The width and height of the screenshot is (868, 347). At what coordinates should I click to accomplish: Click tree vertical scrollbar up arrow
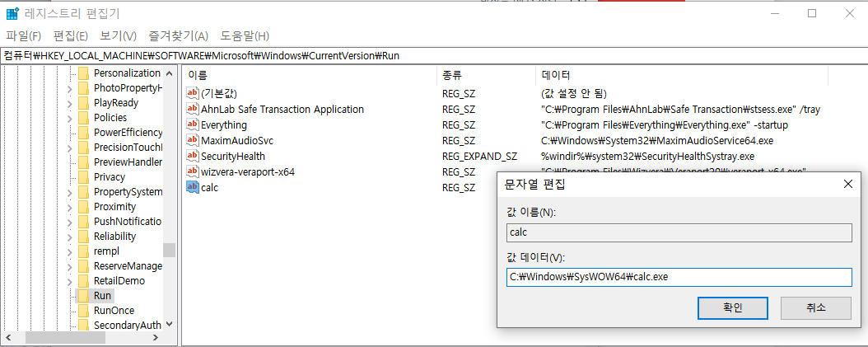pyautogui.click(x=170, y=73)
